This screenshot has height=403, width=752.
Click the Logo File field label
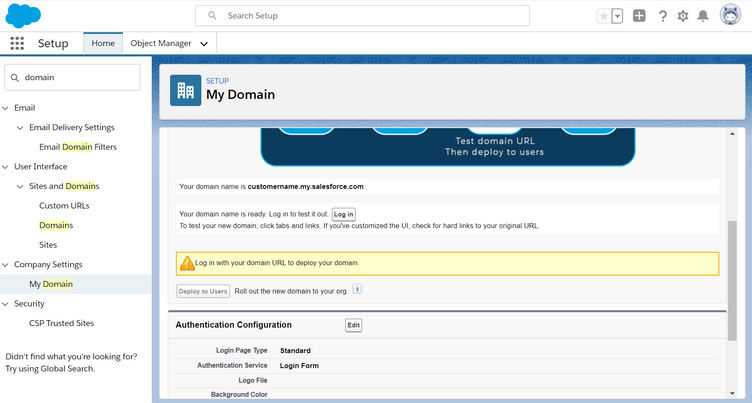[253, 380]
